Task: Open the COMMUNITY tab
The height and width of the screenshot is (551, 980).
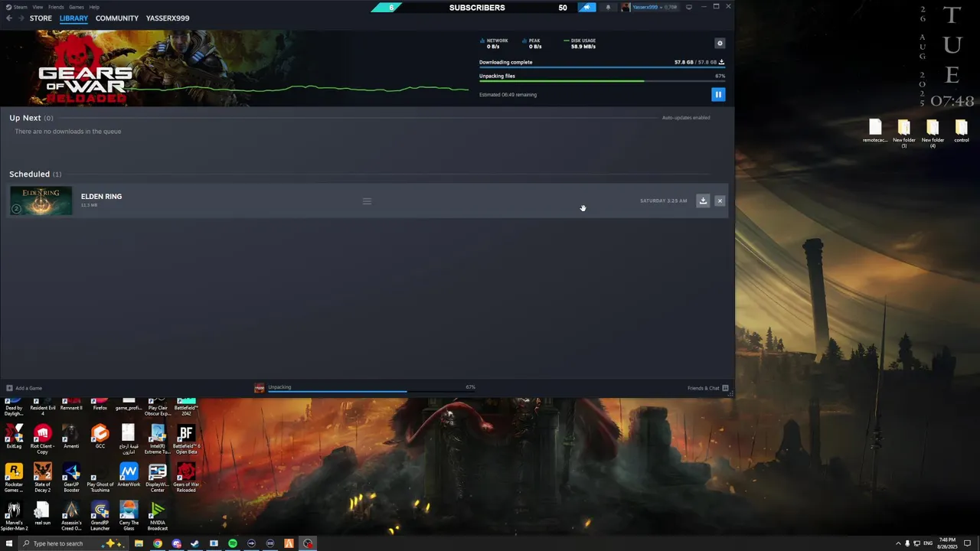Action: [117, 18]
